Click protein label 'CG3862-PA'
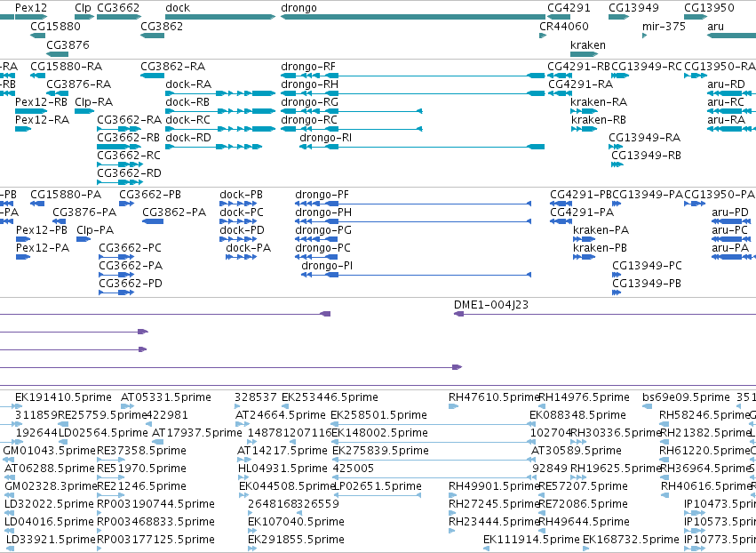756x553 pixels. [x=174, y=212]
